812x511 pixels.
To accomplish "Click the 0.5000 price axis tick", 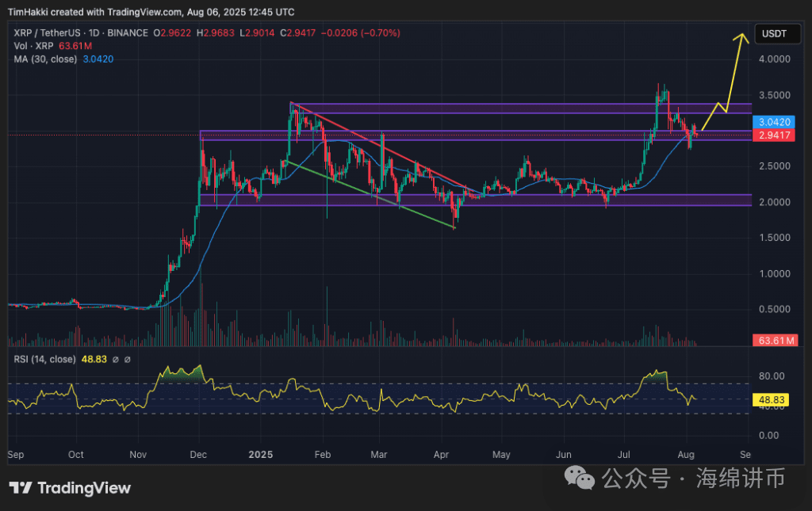I will tap(774, 309).
